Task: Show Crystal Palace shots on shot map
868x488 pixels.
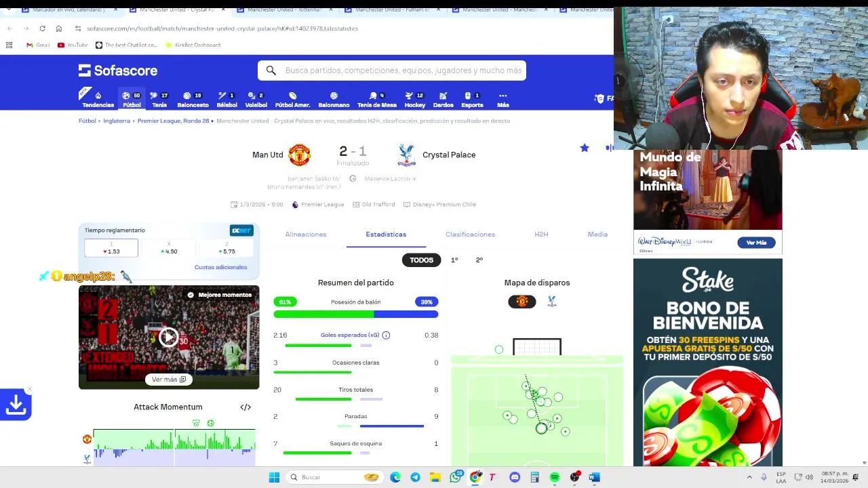Action: [552, 302]
